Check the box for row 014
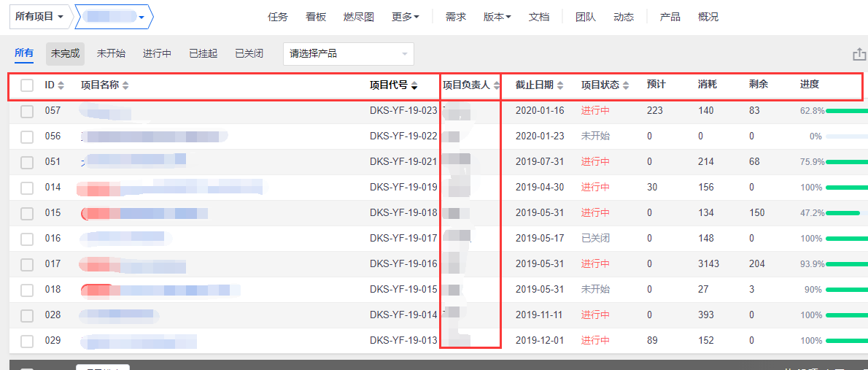The height and width of the screenshot is (370, 868). tap(27, 188)
